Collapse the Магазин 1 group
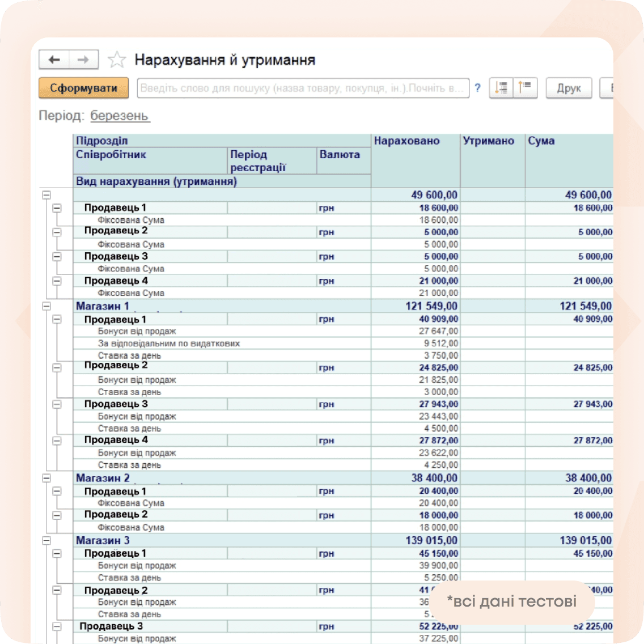644x644 pixels. 46,306
